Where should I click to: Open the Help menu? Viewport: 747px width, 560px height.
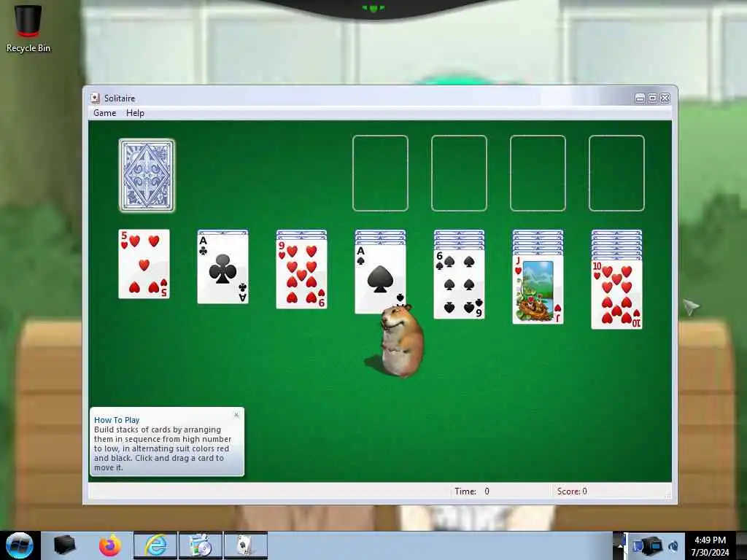[x=135, y=113]
